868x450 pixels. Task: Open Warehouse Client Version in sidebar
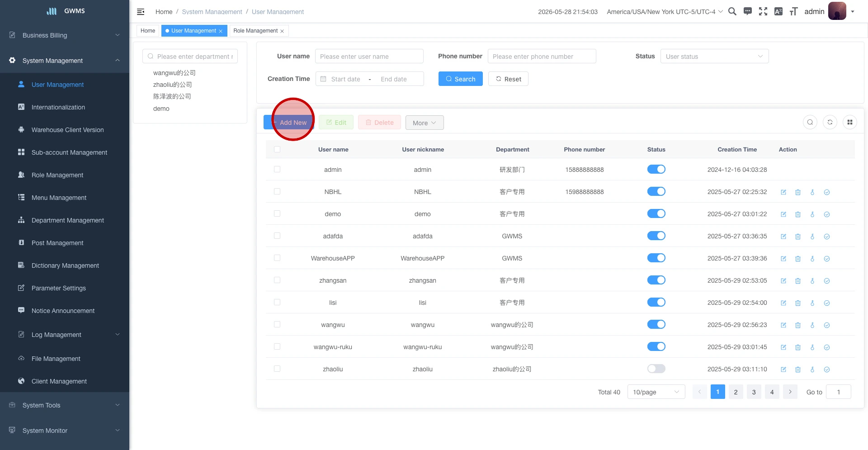65,130
